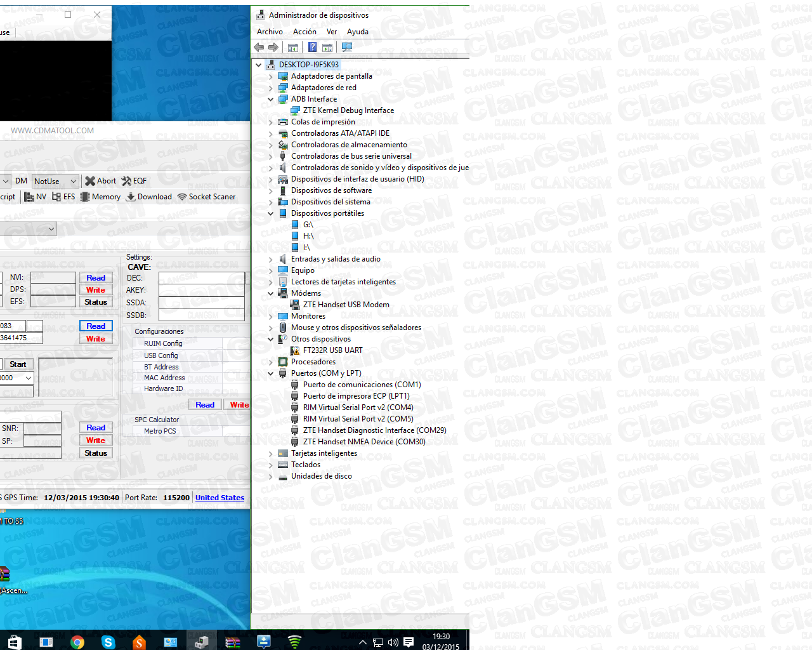812x650 pixels.
Task: Collapse Puertos (COM y LPT) node
Action: 271,373
